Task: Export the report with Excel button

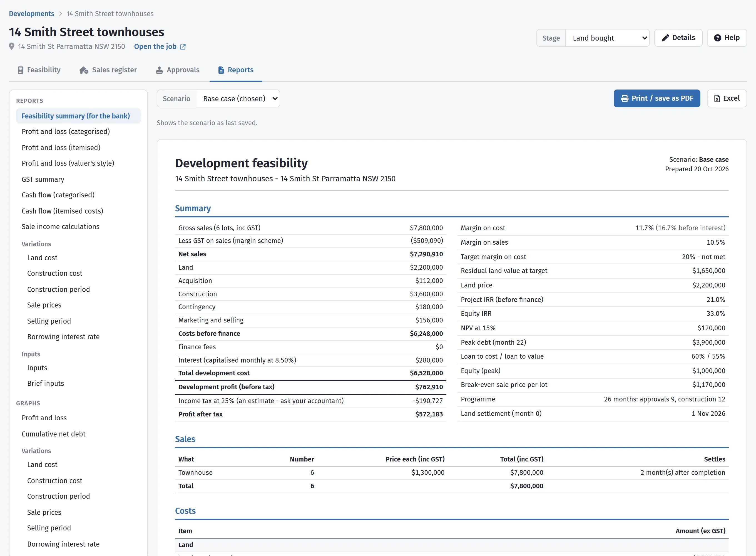Action: pos(727,99)
